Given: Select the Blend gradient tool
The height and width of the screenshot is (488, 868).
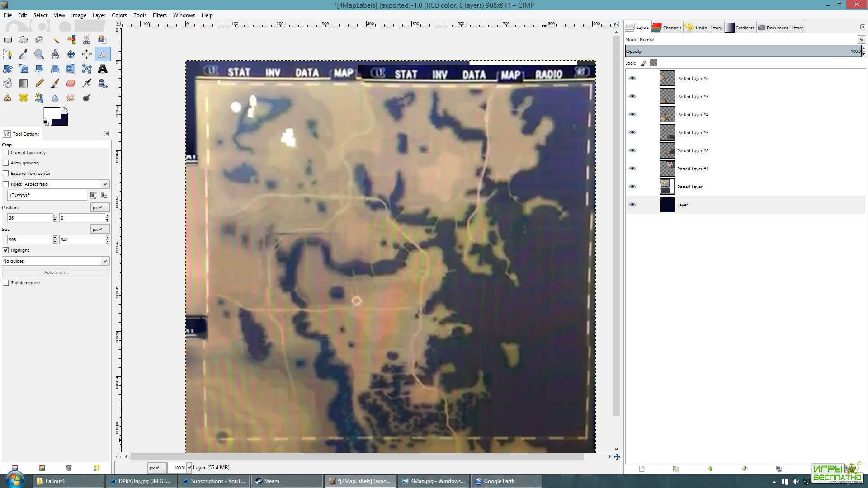Looking at the screenshot, I should coord(24,83).
